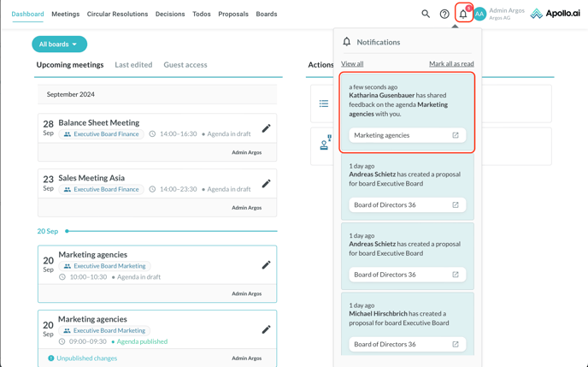The image size is (588, 367).
Task: Open the help question mark icon
Action: click(x=444, y=14)
